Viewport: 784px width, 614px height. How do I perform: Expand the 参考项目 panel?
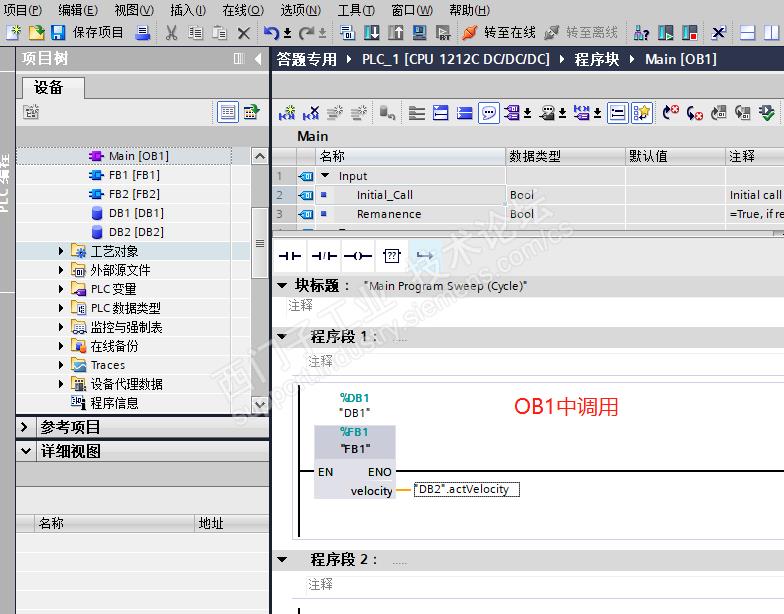click(24, 427)
